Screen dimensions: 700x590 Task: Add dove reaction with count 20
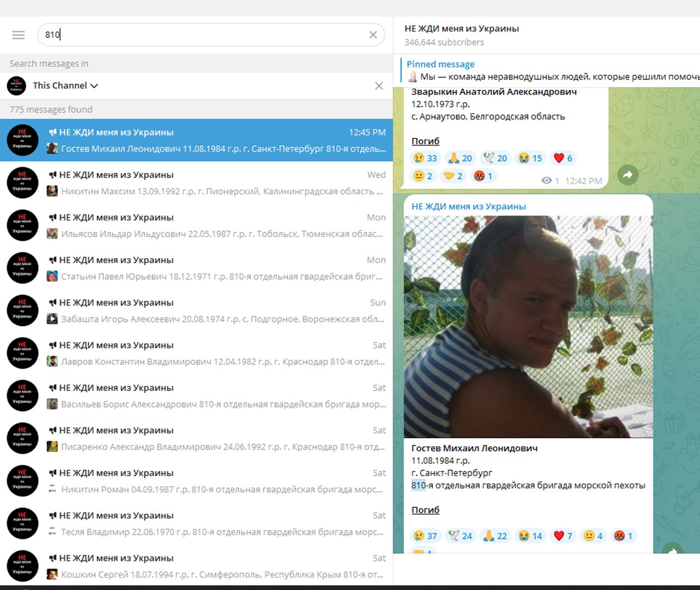(496, 158)
